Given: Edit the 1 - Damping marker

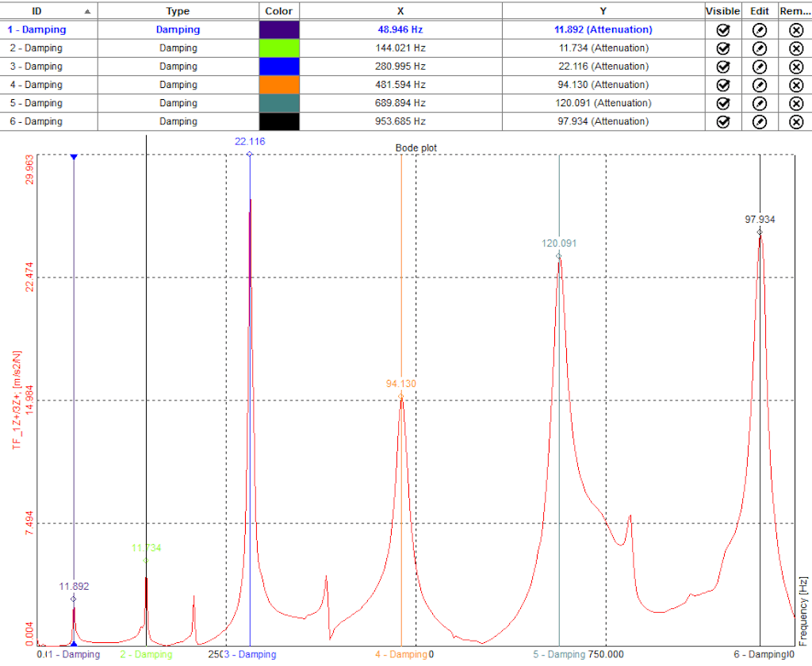Looking at the screenshot, I should pyautogui.click(x=759, y=30).
